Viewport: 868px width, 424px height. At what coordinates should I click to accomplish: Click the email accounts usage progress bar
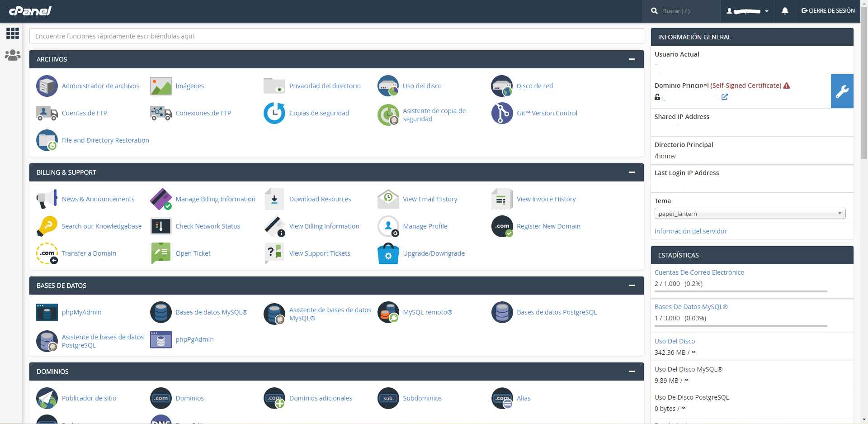(741, 291)
